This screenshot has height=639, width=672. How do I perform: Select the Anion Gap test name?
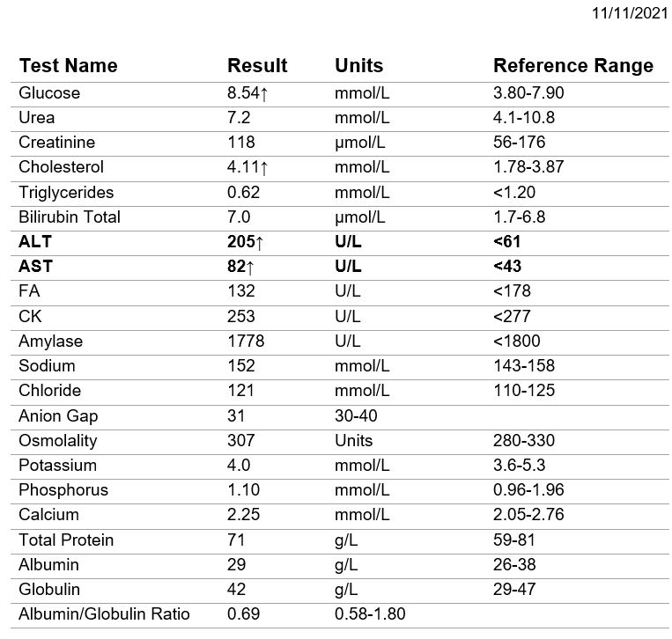58,415
